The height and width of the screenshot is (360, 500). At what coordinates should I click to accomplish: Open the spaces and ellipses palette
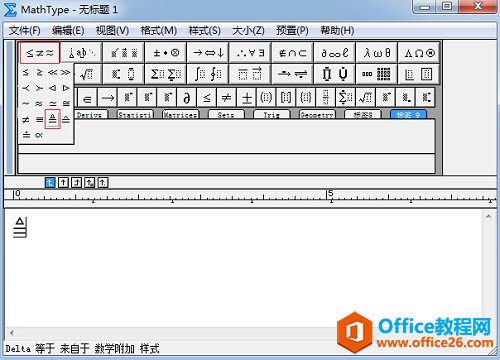click(82, 53)
